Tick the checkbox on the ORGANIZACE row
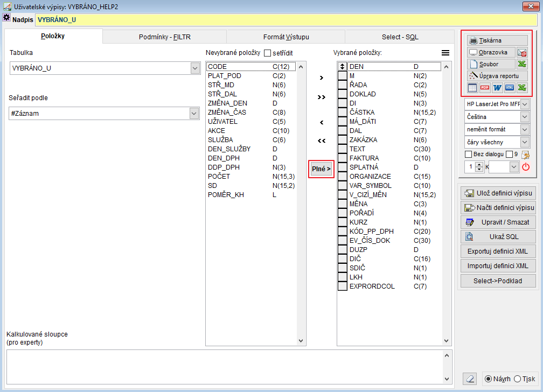Screen dimensions: 543x392 (x=342, y=176)
